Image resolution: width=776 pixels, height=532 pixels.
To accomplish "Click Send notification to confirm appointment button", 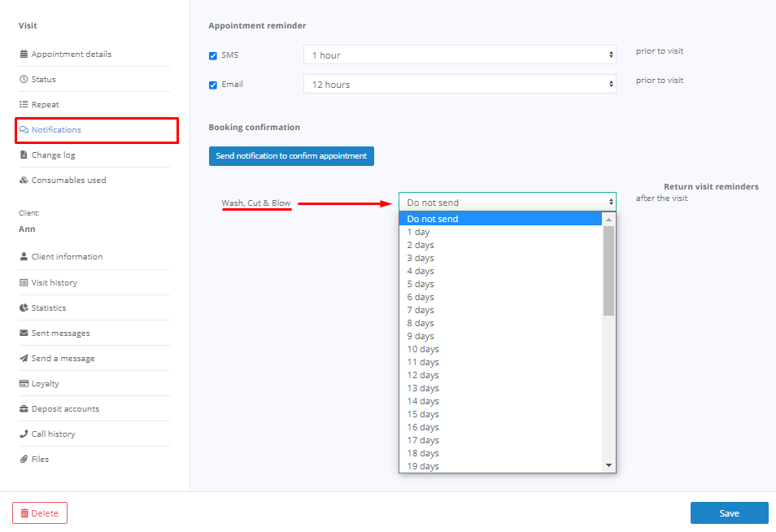I will point(291,156).
